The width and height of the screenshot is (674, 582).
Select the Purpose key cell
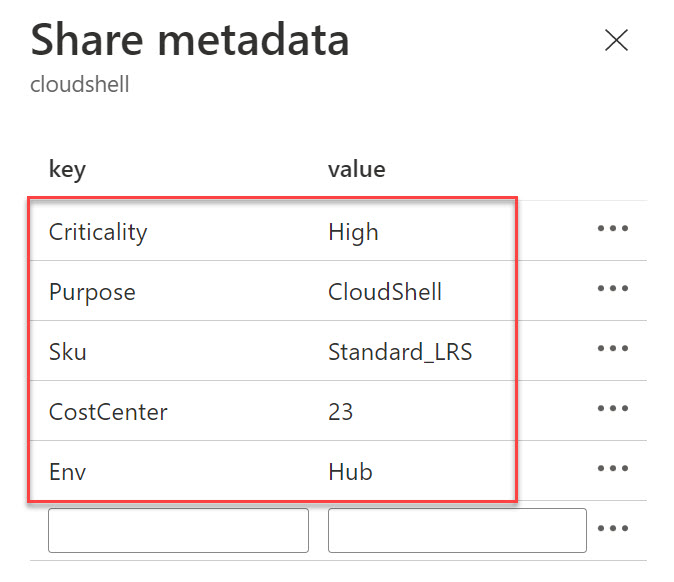(x=92, y=292)
